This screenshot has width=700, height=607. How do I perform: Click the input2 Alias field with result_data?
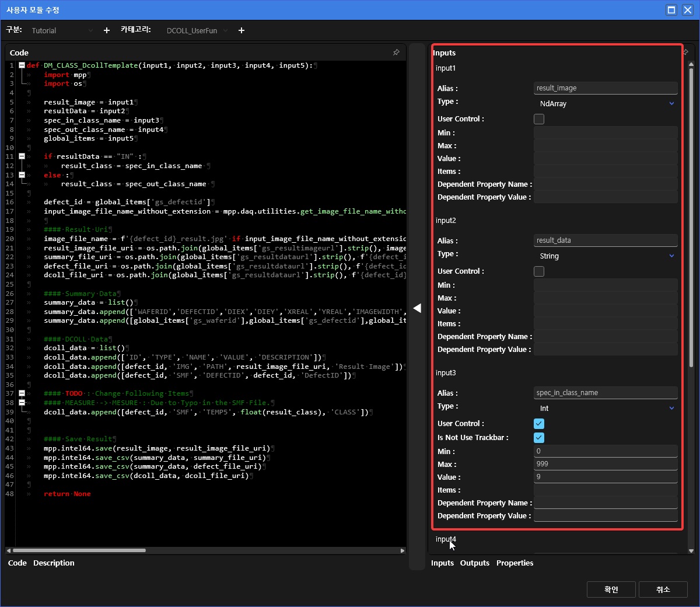pyautogui.click(x=605, y=240)
